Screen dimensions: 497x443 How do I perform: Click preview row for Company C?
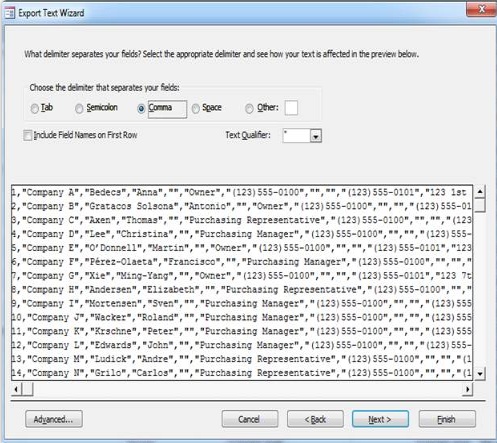coord(241,220)
